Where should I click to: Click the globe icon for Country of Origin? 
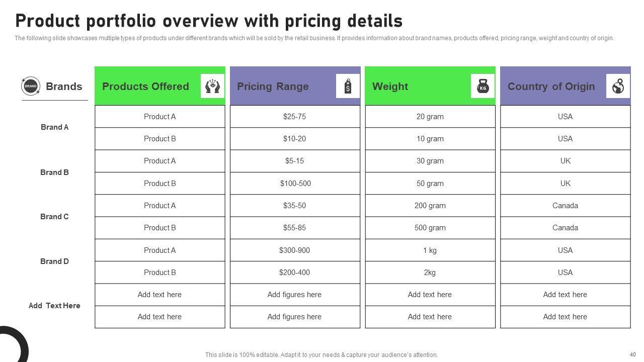618,86
